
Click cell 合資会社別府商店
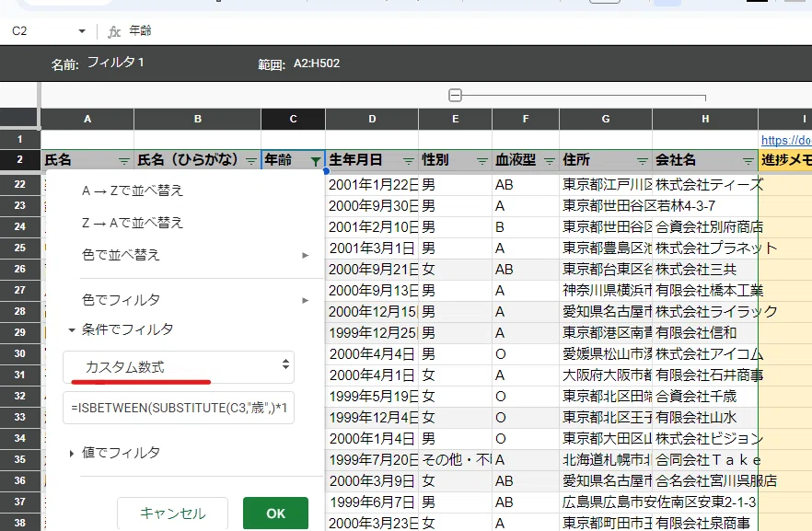tap(705, 227)
